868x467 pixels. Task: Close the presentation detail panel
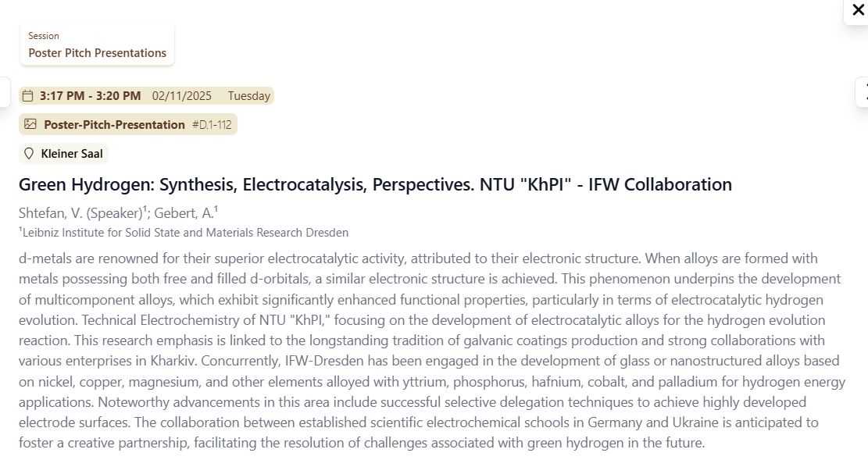click(x=858, y=10)
